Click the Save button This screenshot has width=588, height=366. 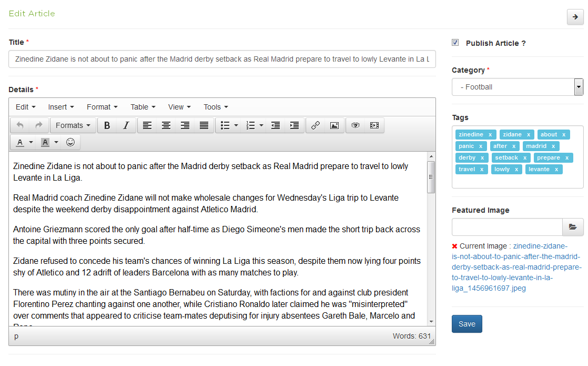[x=467, y=324]
